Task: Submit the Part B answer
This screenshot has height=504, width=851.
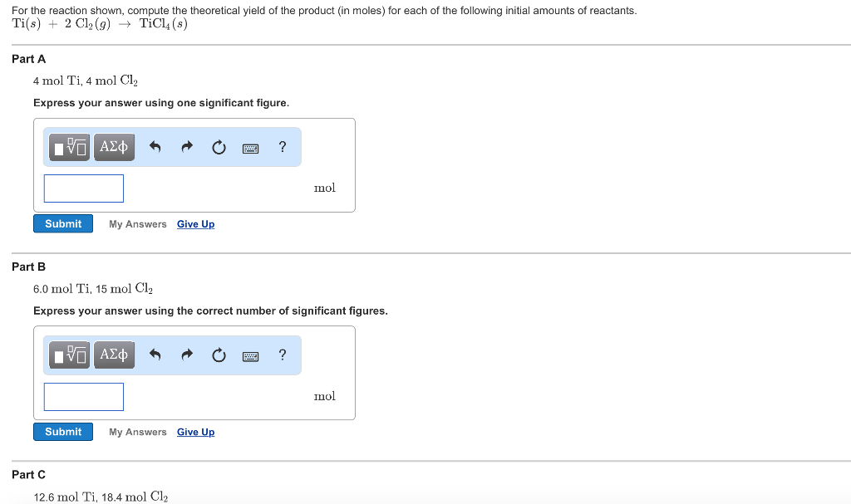Action: pos(63,432)
